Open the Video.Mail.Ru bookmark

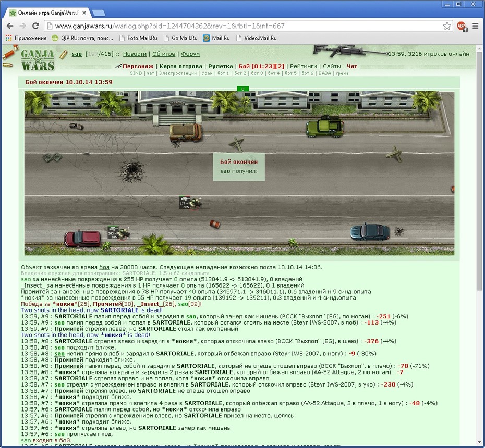[257, 38]
